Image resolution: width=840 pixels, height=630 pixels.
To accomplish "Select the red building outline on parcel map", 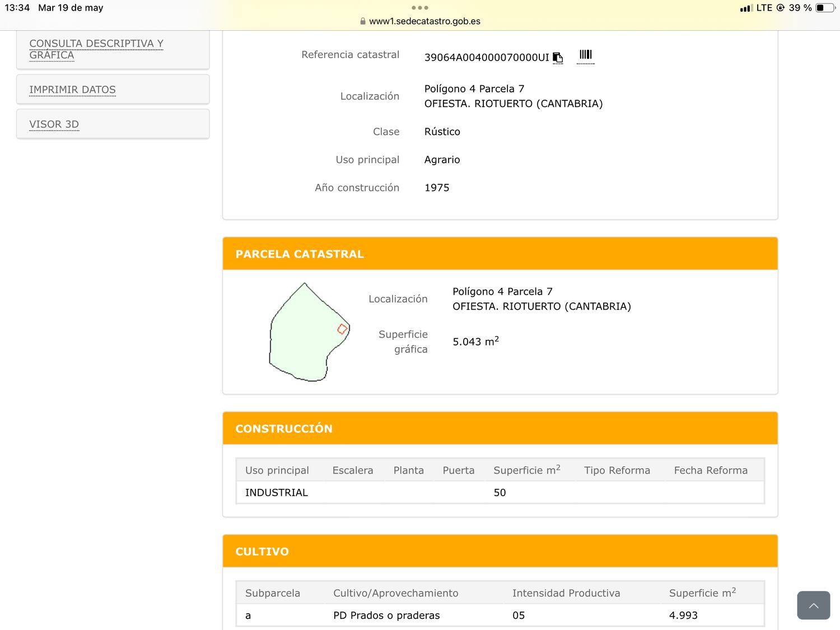I will coord(342,329).
